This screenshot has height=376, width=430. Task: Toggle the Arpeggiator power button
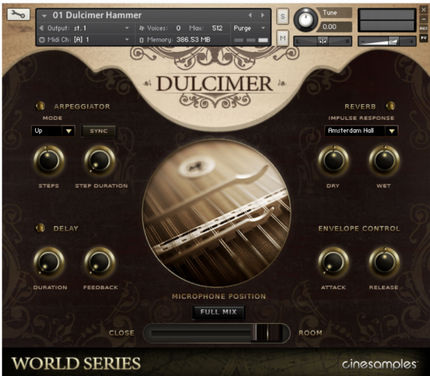[40, 106]
